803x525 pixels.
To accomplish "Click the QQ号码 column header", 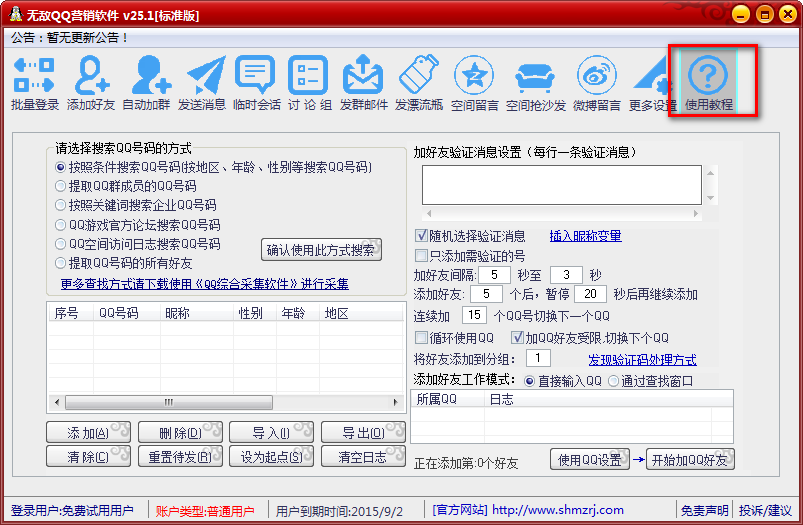I will [x=126, y=313].
